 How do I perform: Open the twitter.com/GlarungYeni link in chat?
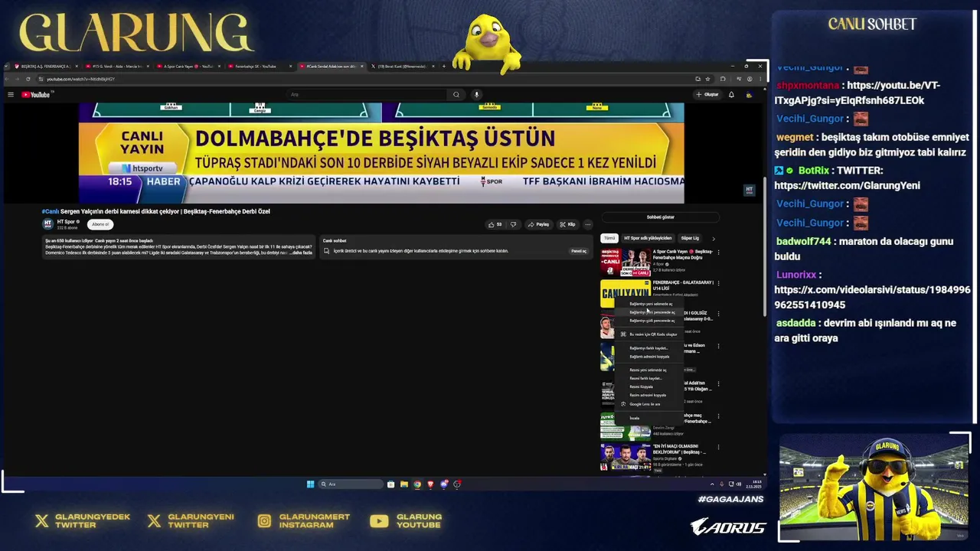click(x=847, y=185)
